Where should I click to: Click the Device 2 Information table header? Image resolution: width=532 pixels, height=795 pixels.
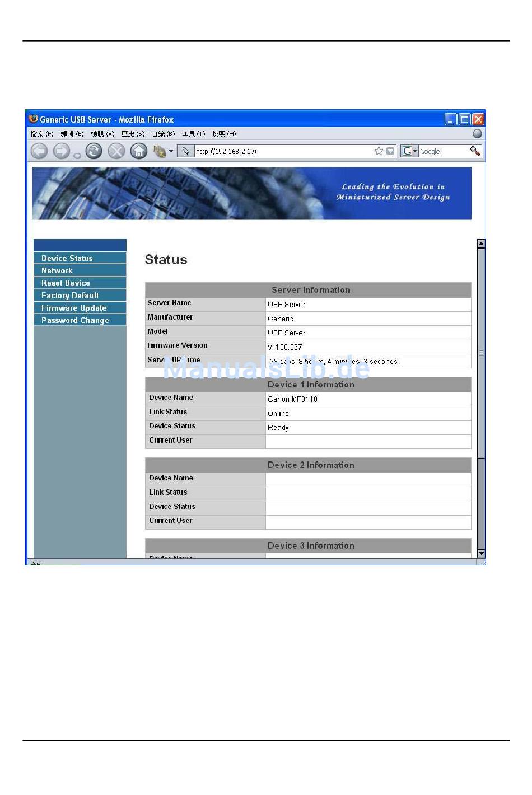[x=308, y=465]
